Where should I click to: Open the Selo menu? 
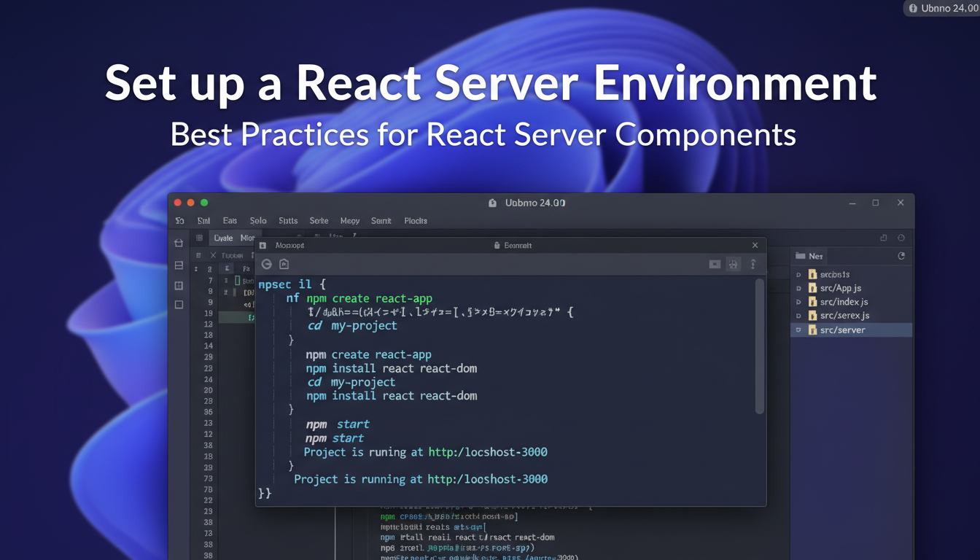258,220
